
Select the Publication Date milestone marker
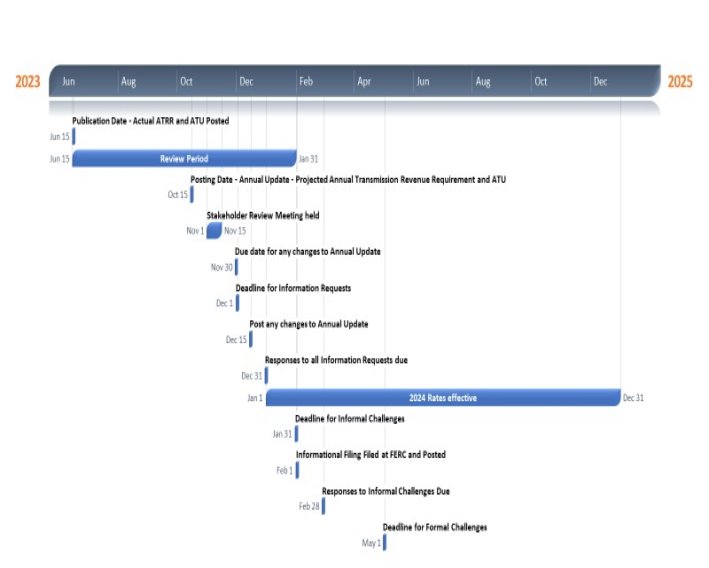[74, 137]
